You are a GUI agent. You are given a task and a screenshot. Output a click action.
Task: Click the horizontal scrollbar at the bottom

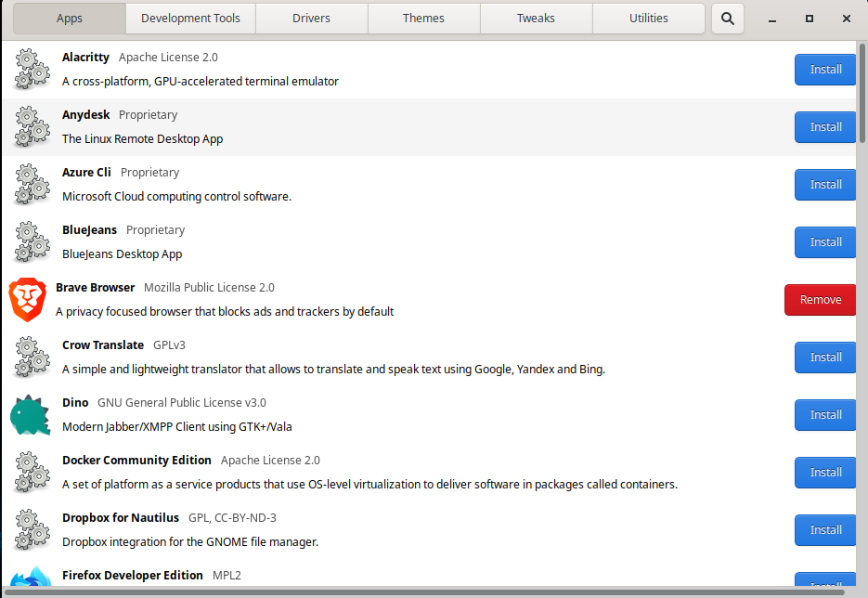click(423, 592)
